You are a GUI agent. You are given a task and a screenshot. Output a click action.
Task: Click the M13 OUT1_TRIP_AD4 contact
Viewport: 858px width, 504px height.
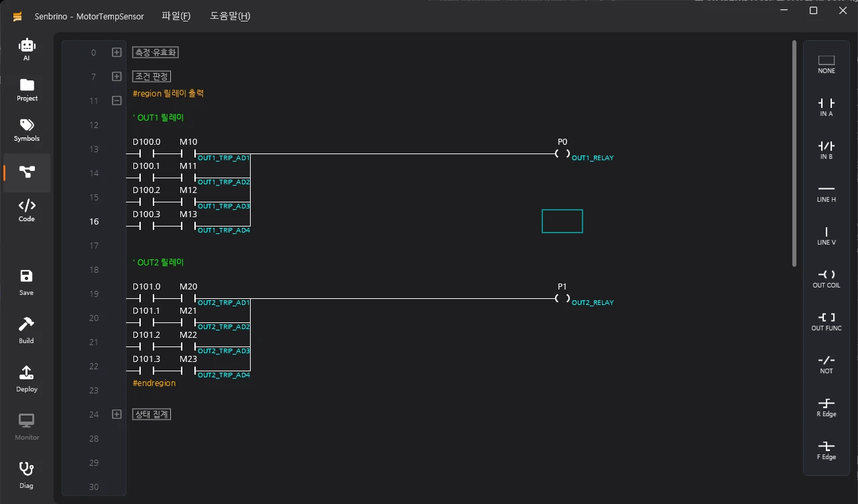point(188,226)
